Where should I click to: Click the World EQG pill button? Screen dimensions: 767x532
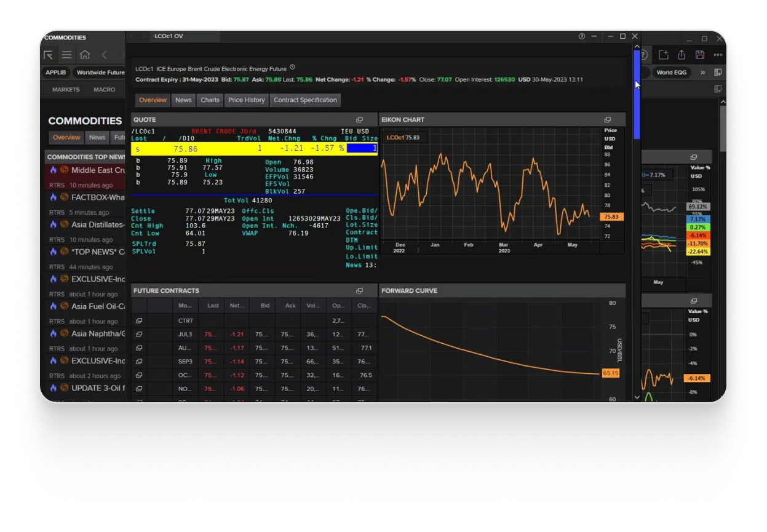coord(671,73)
